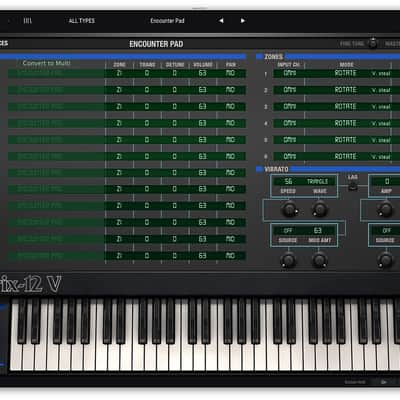Viewport: 400px width, 400px height.
Task: Click volume 63 in top voice row
Action: coord(202,73)
